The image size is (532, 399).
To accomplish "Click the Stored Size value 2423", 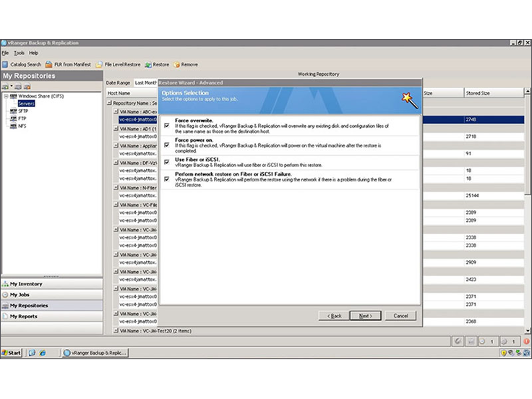I will pyautogui.click(x=471, y=279).
